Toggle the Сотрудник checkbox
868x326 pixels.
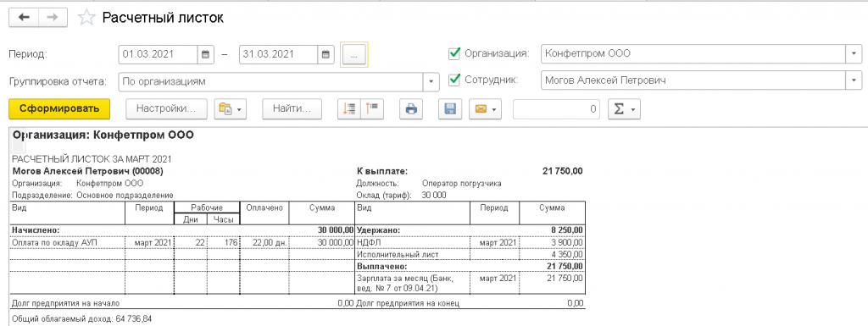(x=454, y=80)
